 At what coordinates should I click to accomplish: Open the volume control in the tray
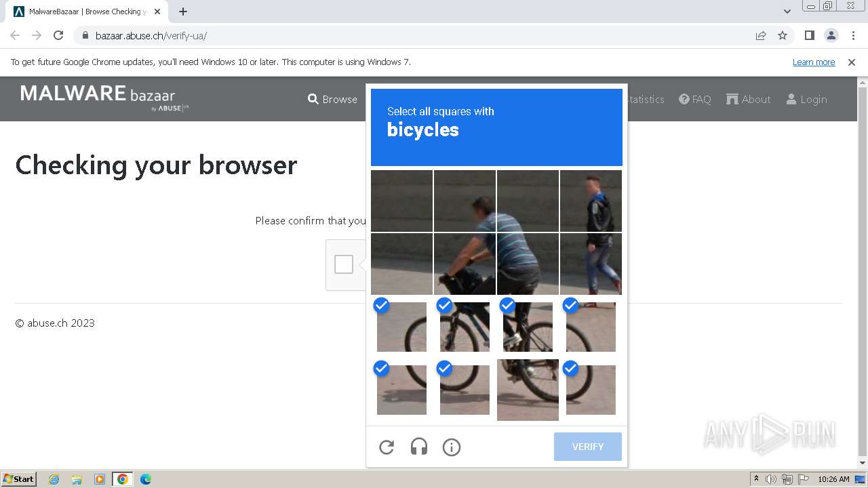(771, 479)
